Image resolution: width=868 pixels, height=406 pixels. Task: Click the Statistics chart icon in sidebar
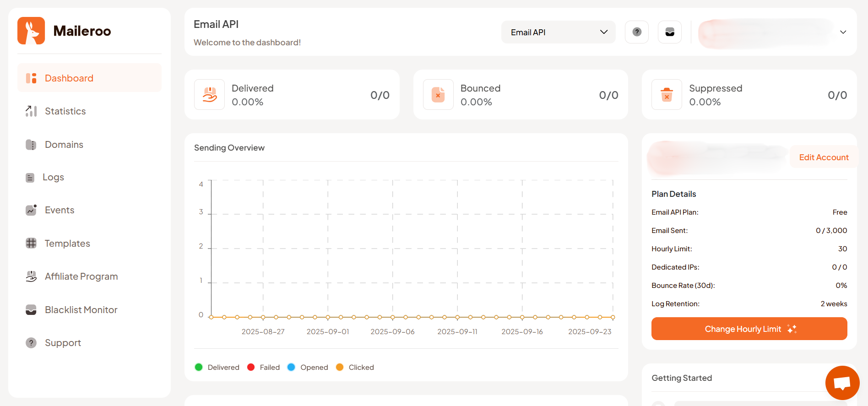31,111
